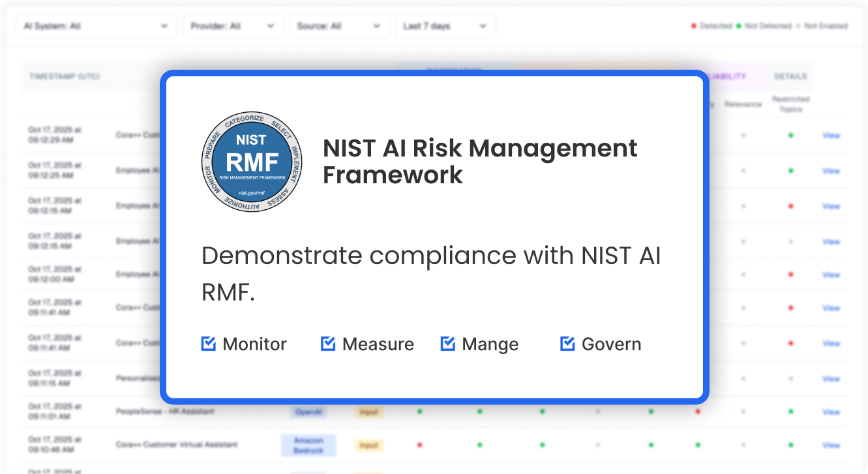This screenshot has height=474, width=868.
Task: Click the Oct 17, 2025 09:12:25 AM timestamp
Action: click(x=55, y=171)
